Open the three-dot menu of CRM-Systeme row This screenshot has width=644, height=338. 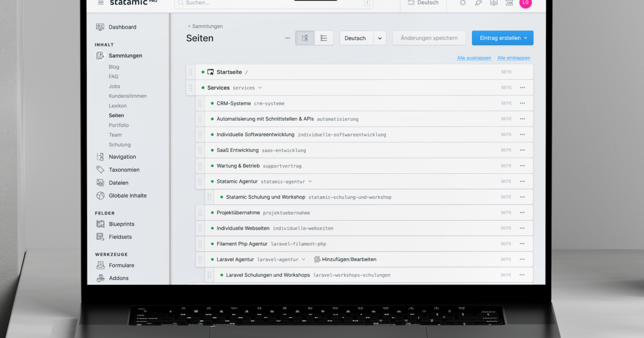522,103
